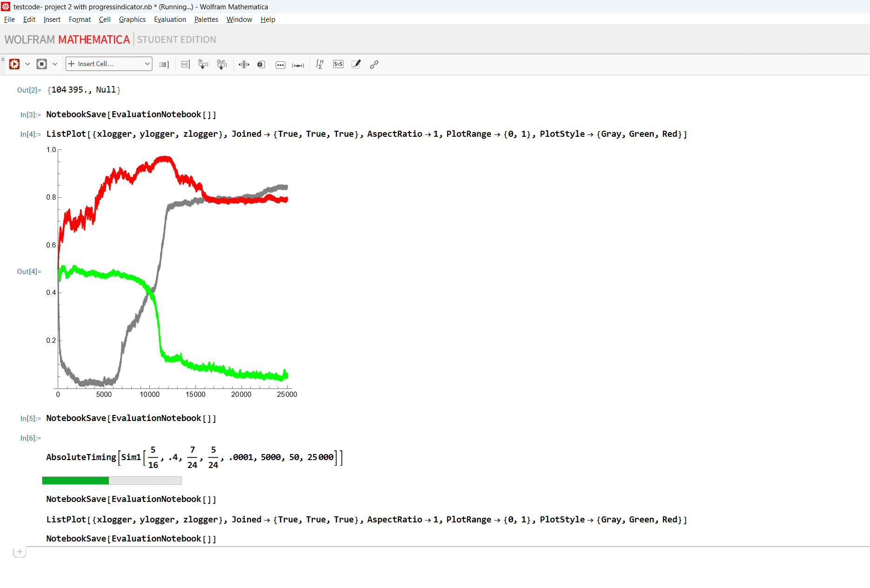The image size is (870, 588).
Task: Collapse the toolbar using the top-left arrow
Action: (x=3, y=59)
